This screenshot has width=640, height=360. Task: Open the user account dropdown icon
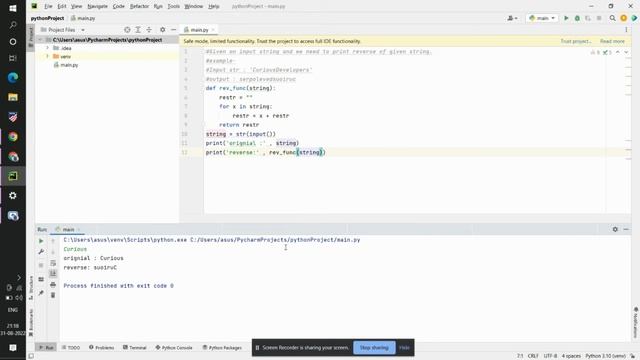coord(512,18)
